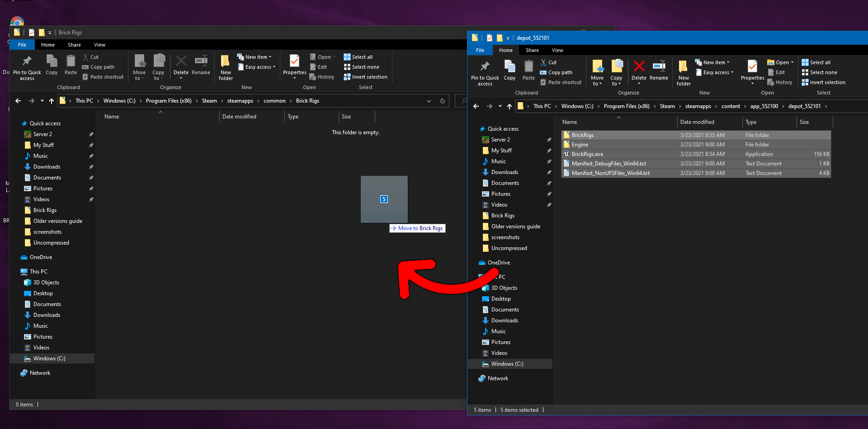Click Edit in the depot_552101 ribbon
868x429 pixels.
pos(776,72)
